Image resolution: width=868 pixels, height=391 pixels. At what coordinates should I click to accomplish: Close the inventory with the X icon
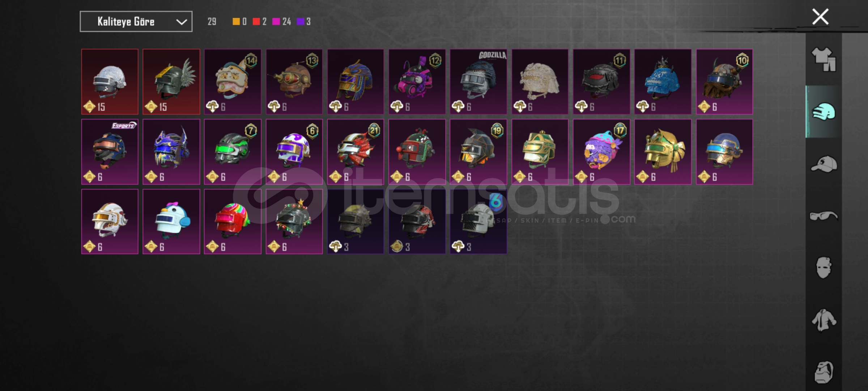click(820, 17)
